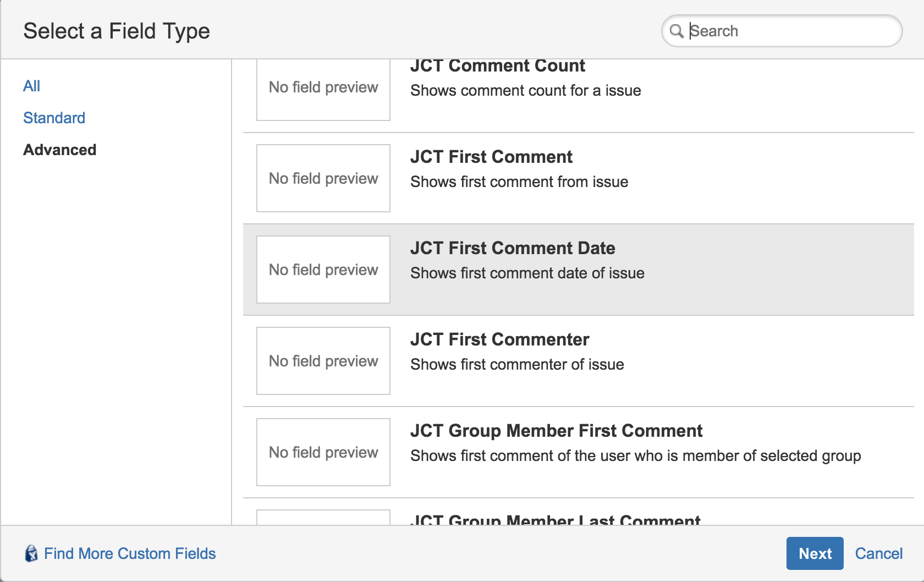This screenshot has width=924, height=582.
Task: Show All field types
Action: [x=32, y=86]
